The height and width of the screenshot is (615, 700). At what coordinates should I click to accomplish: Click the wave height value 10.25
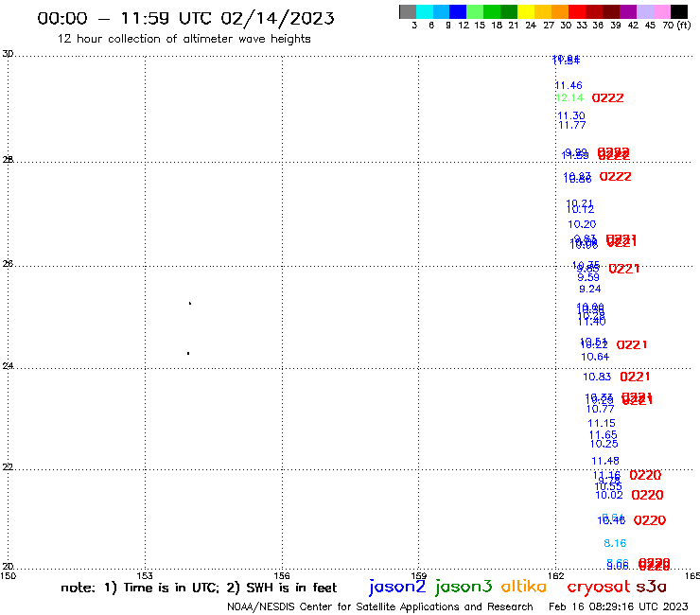604,444
